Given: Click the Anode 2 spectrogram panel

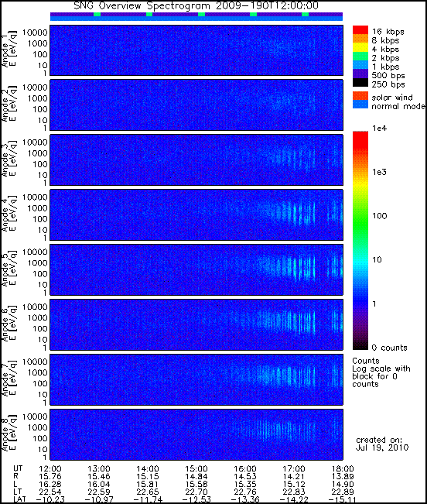Looking at the screenshot, I should [196, 105].
